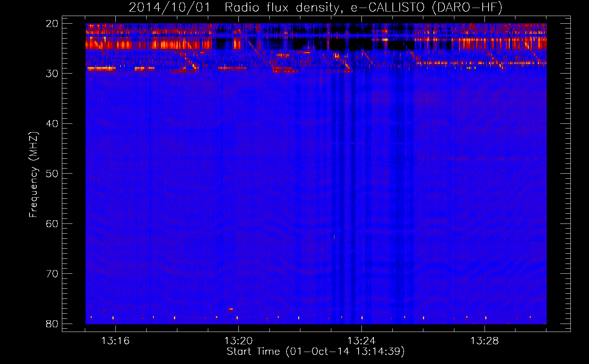The image size is (589, 364).
Task: Click the 70 frequency tick label
Action: click(x=52, y=274)
